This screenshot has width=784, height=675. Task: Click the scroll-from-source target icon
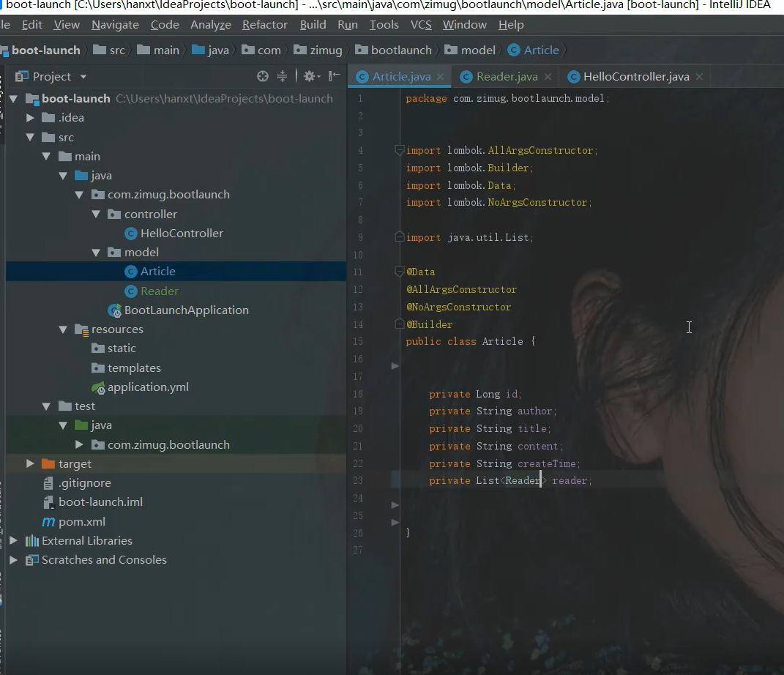click(263, 76)
